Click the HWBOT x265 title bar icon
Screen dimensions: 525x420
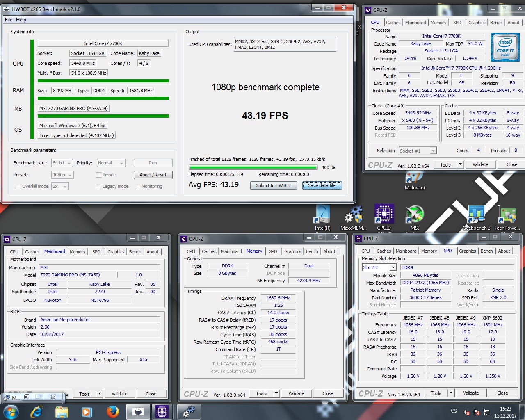click(x=6, y=9)
